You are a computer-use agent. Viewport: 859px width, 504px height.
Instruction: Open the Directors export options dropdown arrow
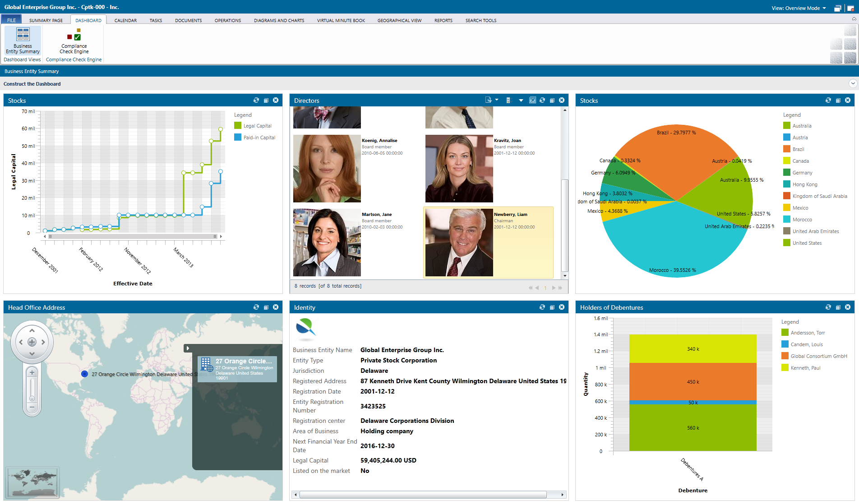(x=497, y=100)
